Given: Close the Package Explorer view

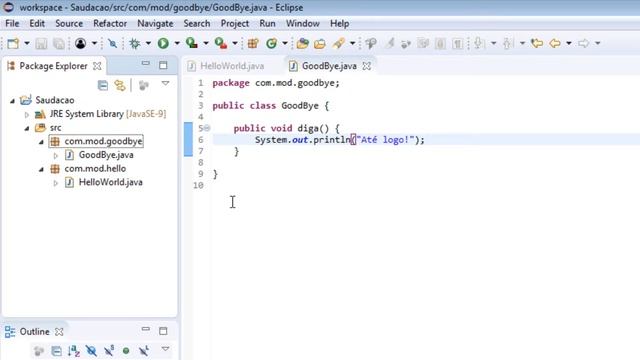Looking at the screenshot, I should click(x=97, y=66).
